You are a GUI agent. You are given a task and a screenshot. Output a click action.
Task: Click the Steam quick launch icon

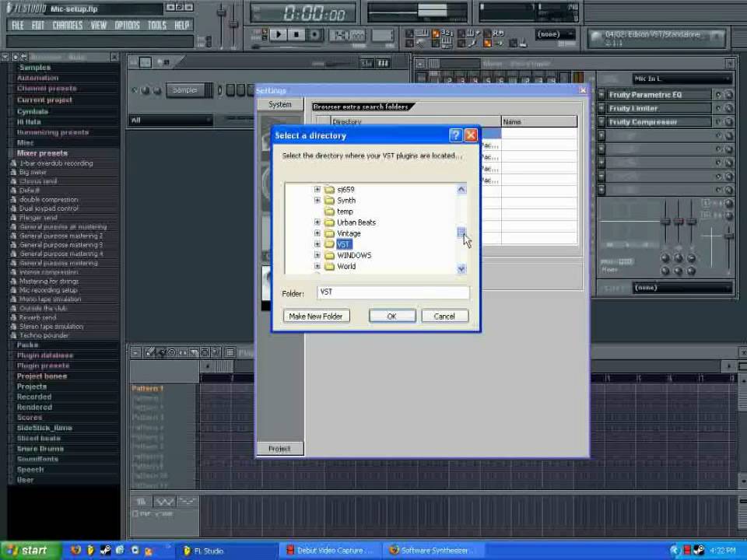click(x=105, y=551)
